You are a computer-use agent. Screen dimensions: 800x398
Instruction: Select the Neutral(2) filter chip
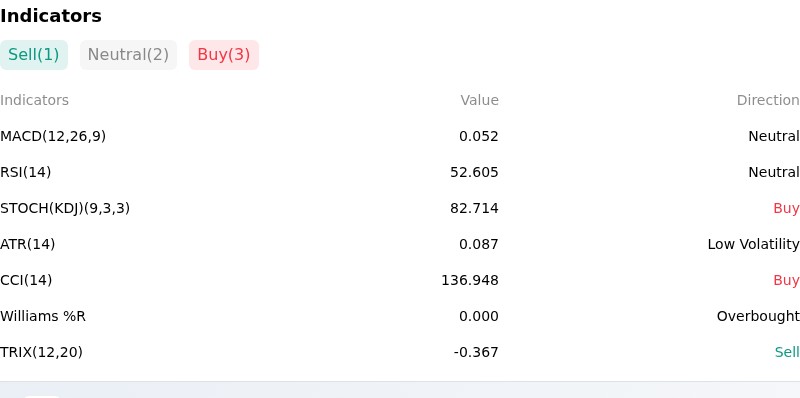[x=128, y=55]
